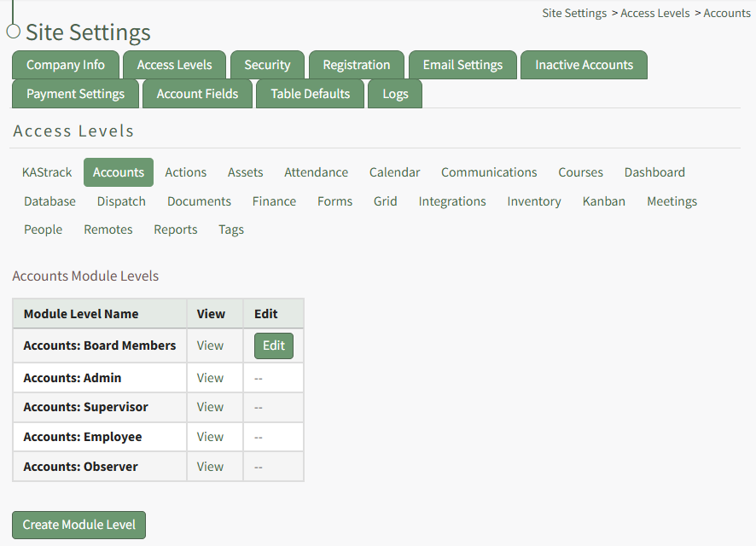Choose the Inventory module
756x546 pixels.
[x=534, y=201]
